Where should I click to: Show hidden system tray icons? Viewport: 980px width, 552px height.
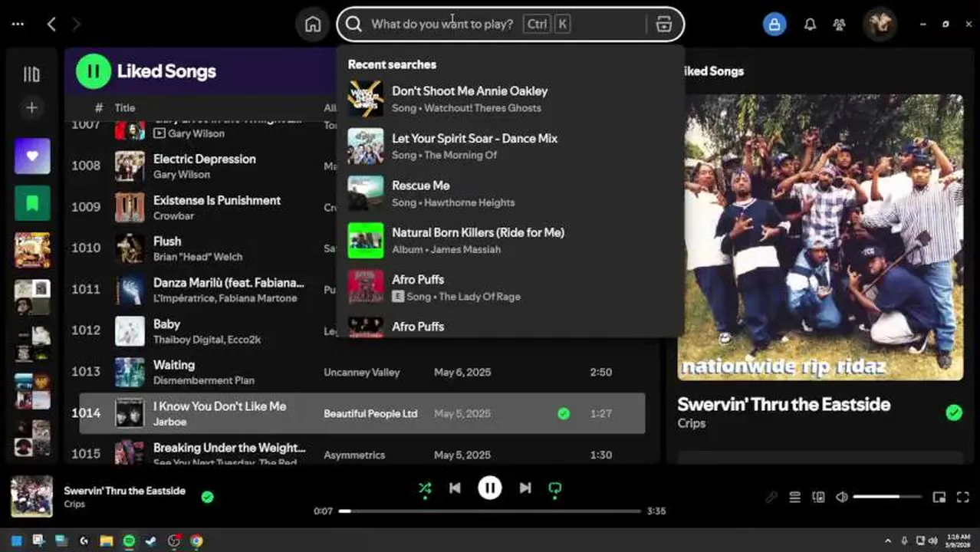coord(888,540)
